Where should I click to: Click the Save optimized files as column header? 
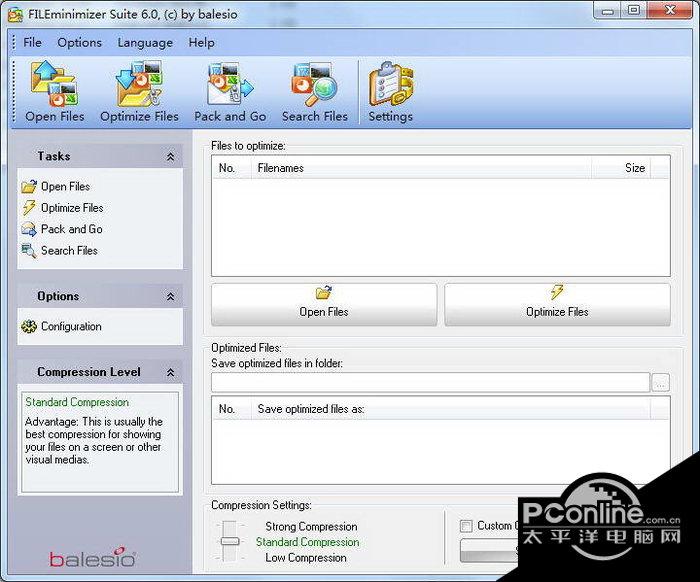point(450,409)
